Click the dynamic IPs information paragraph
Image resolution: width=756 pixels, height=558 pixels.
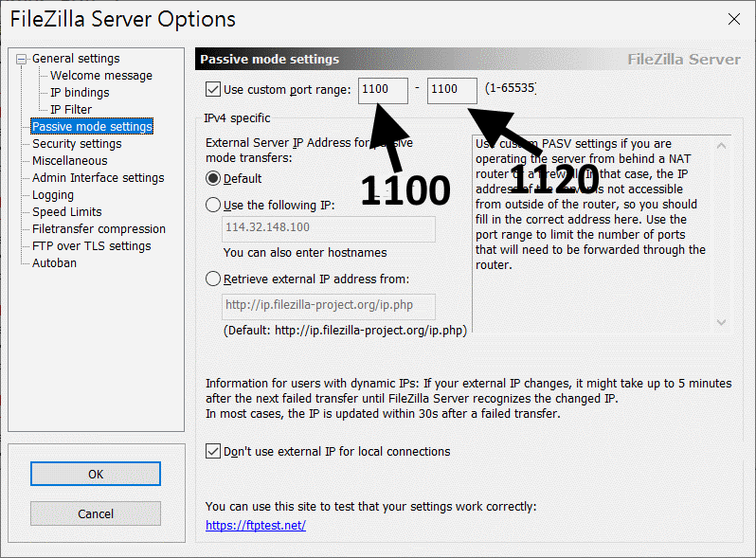pyautogui.click(x=468, y=398)
